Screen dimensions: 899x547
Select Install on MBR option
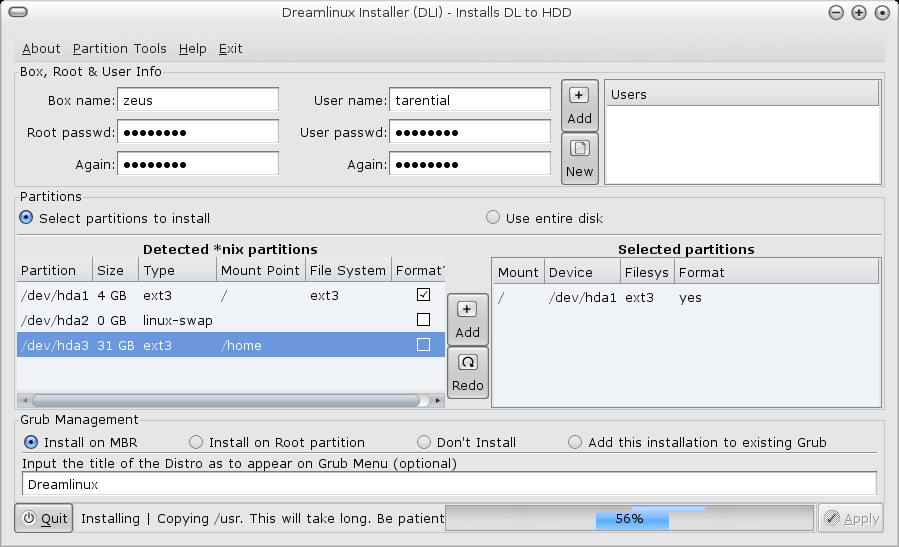(x=30, y=442)
